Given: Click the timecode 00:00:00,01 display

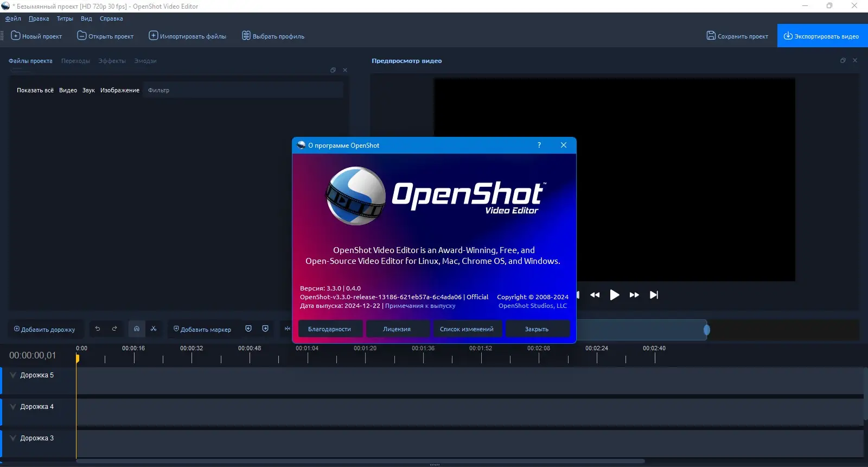Looking at the screenshot, I should [33, 355].
